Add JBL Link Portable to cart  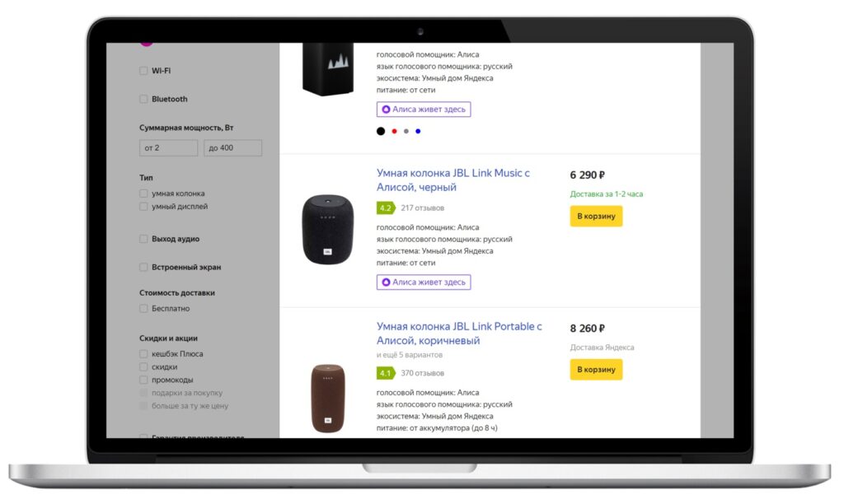point(597,370)
